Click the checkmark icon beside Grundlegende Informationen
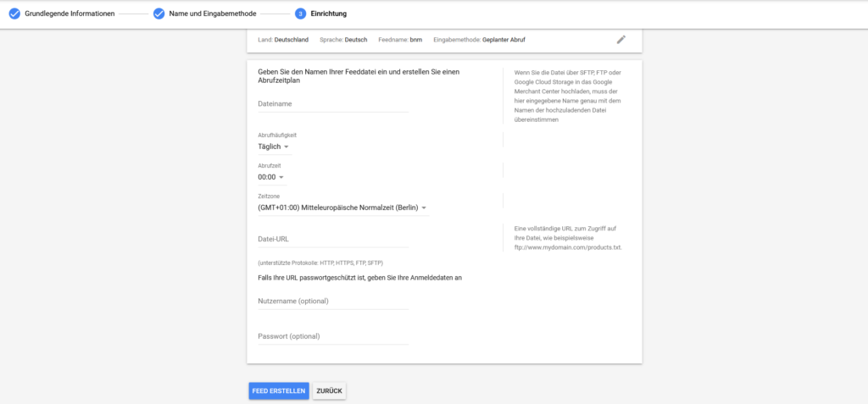The image size is (868, 404). 14,14
